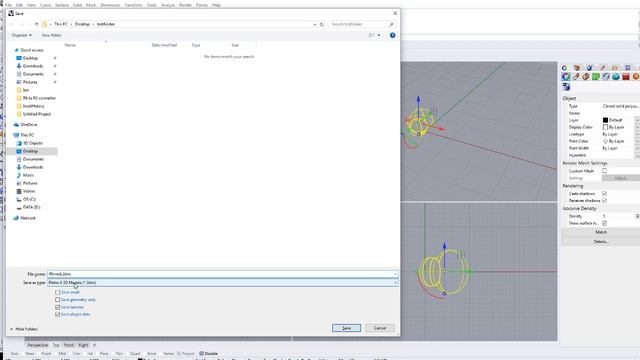Toggle Custom Mesh checkbox in Properties

tap(604, 171)
